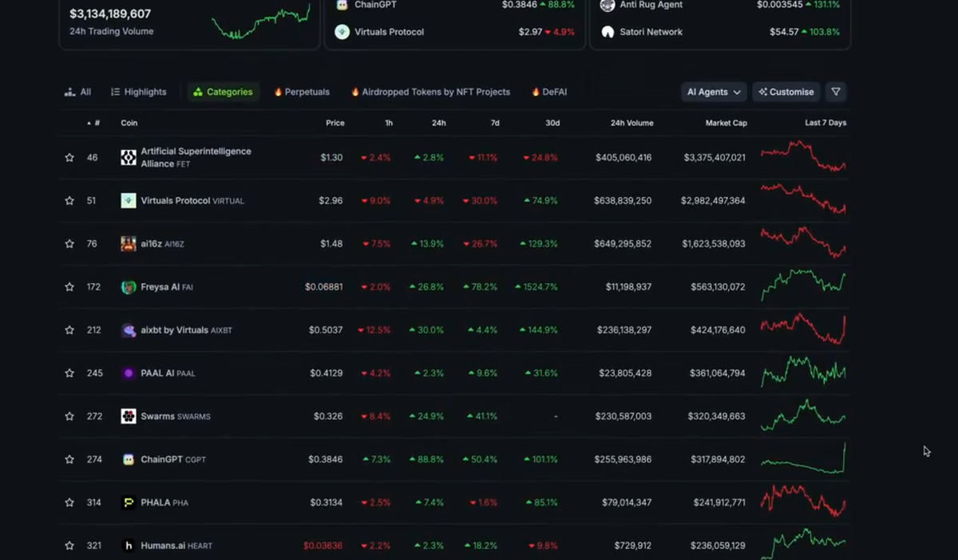Sort by 24h Volume column
958x560 pixels.
(631, 123)
